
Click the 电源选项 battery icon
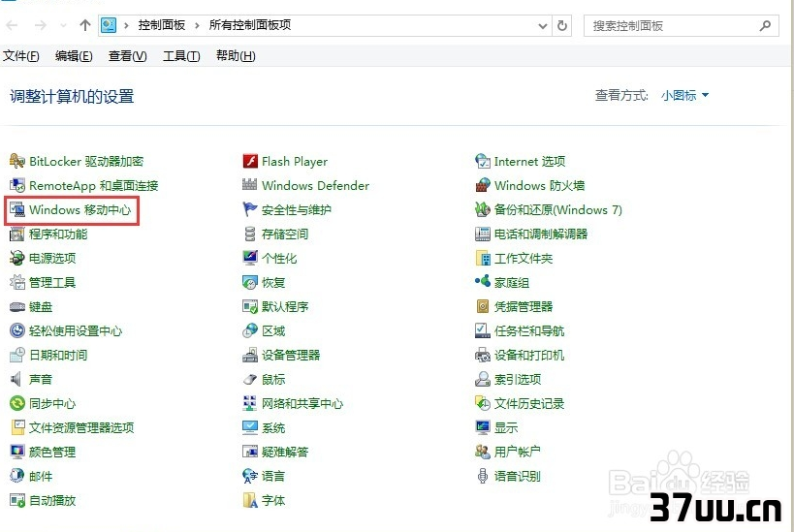pyautogui.click(x=17, y=258)
